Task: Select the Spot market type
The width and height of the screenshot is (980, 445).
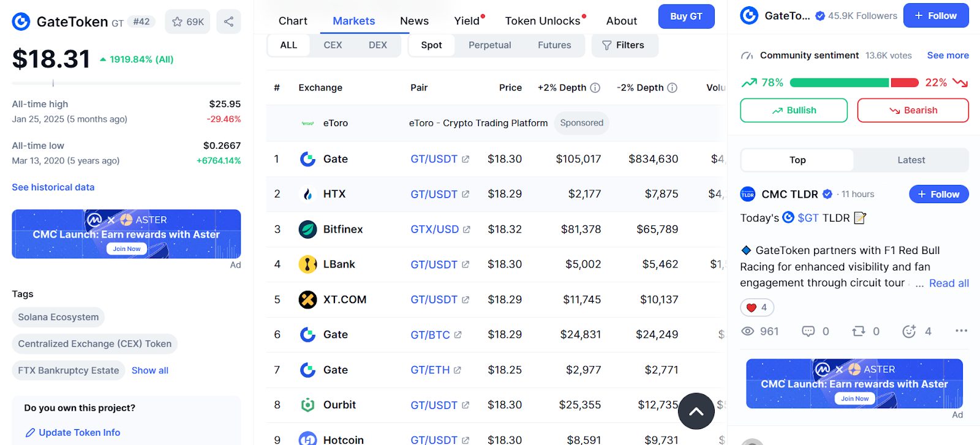Action: coord(431,45)
